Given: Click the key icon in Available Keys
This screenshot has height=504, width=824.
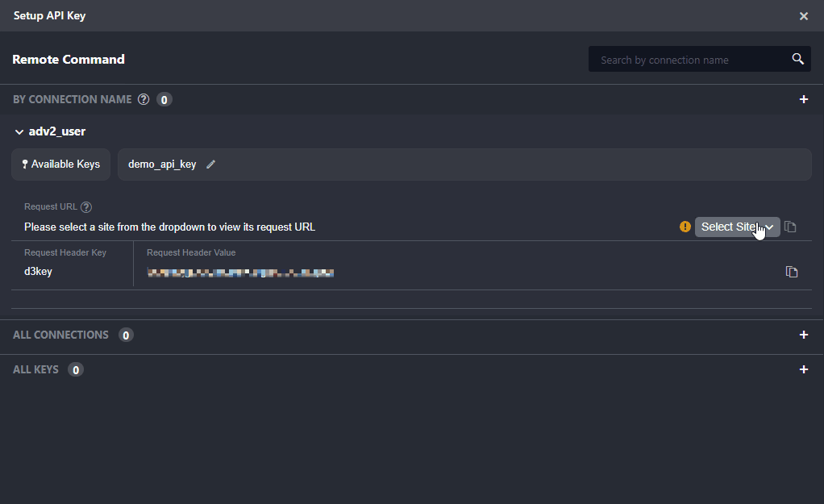Looking at the screenshot, I should click(25, 165).
